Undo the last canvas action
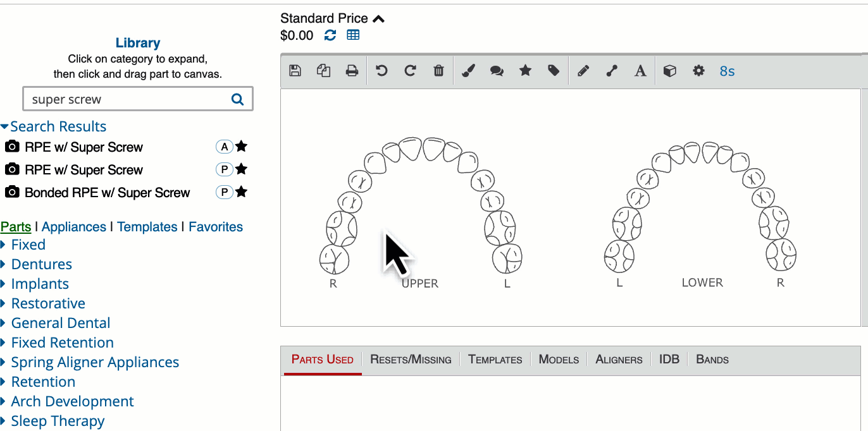868x431 pixels. coord(381,71)
